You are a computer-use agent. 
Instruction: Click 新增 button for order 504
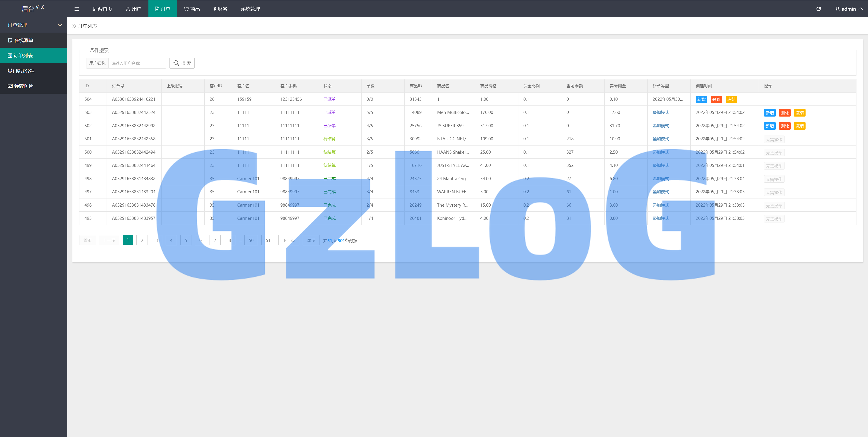pos(701,99)
